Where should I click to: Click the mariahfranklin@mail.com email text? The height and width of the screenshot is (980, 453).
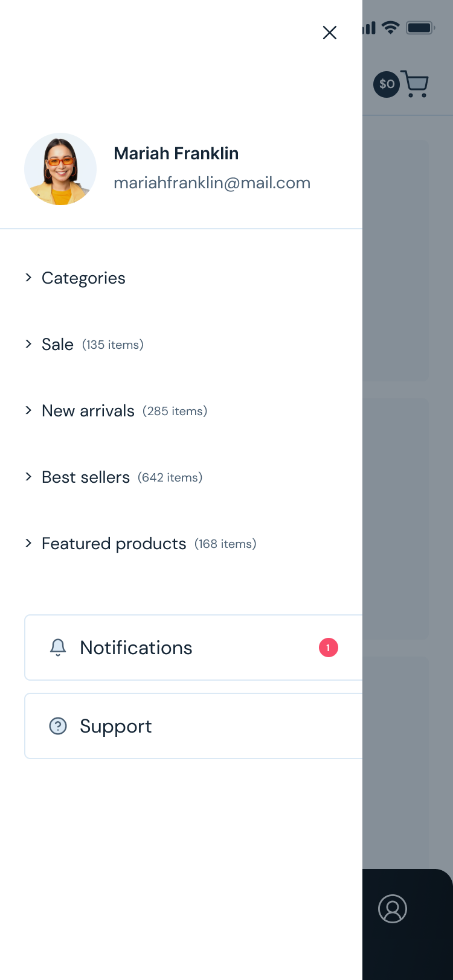point(212,183)
